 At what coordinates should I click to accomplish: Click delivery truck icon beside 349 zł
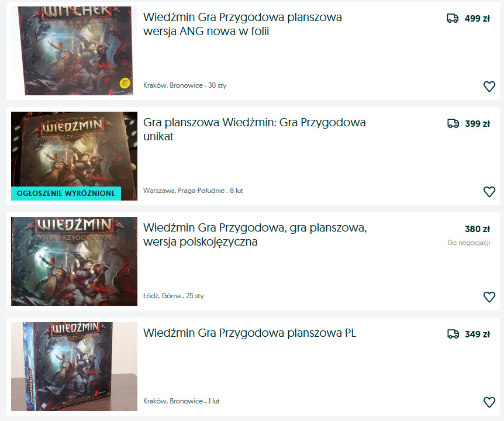(453, 334)
